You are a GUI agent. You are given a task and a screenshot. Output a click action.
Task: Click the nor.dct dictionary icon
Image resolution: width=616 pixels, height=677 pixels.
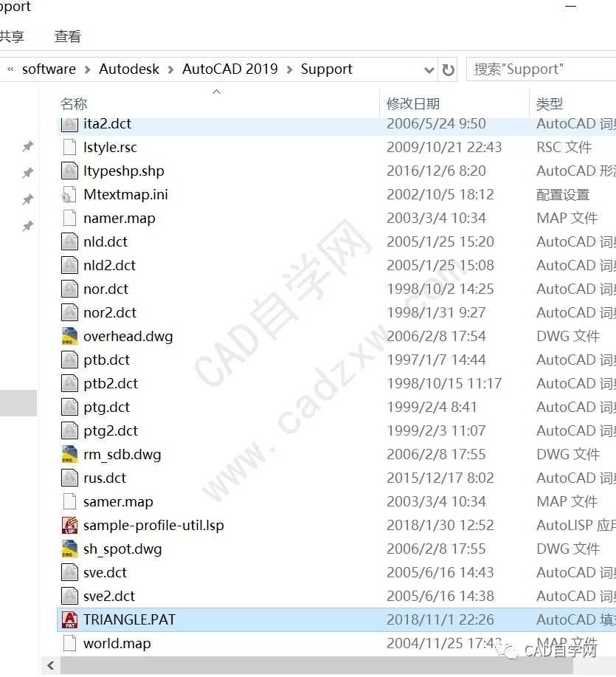coord(69,289)
